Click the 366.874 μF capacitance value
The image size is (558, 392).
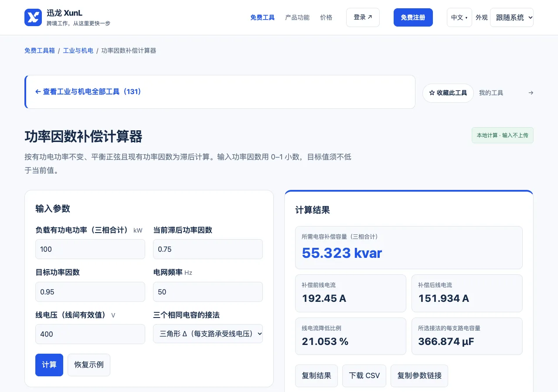446,341
